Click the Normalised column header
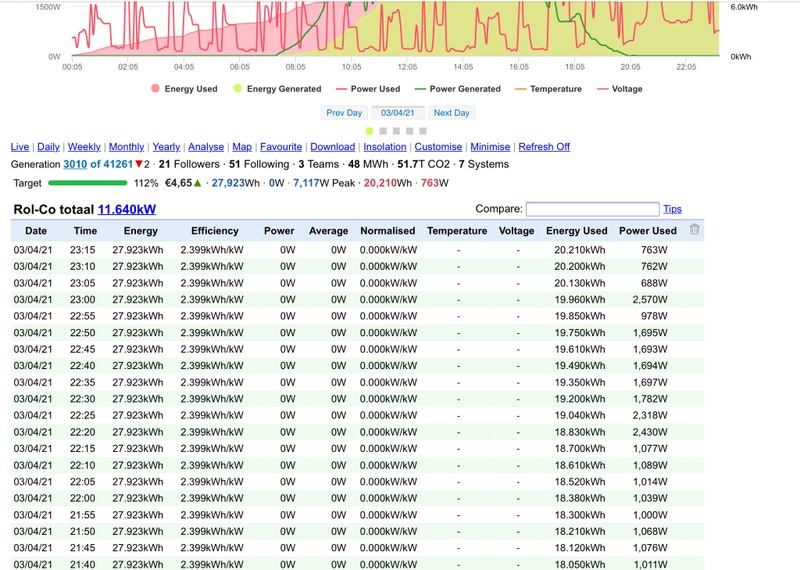Viewport: 800px width, 570px height. coord(388,231)
